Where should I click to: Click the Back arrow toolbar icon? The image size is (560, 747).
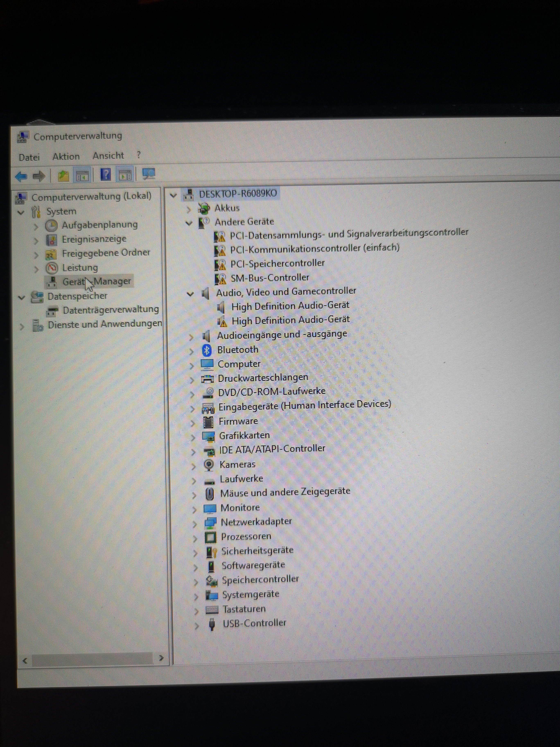pyautogui.click(x=21, y=176)
